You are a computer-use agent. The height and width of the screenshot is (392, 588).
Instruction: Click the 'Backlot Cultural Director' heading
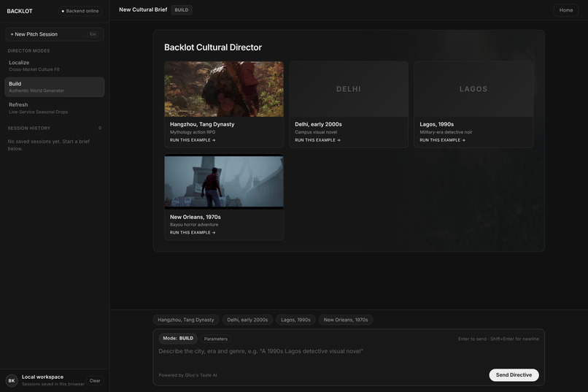click(213, 47)
